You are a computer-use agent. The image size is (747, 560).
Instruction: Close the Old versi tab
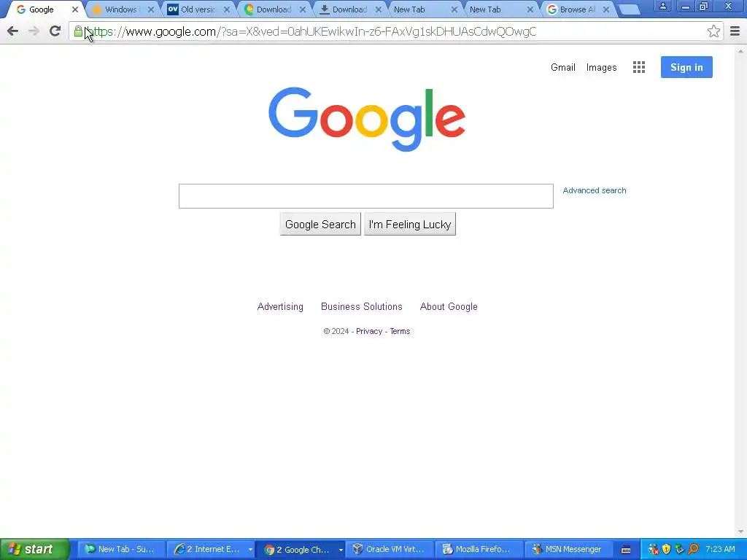pyautogui.click(x=227, y=9)
